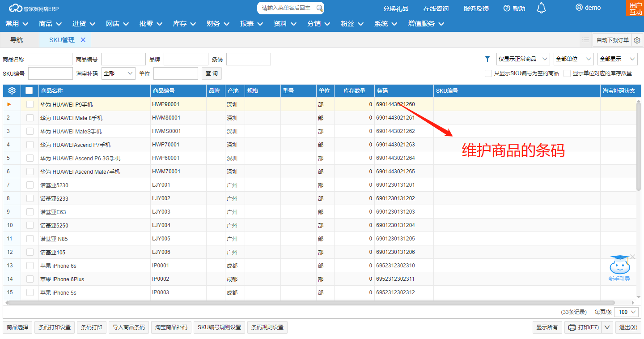
Task: Open the 财务 menu
Action: 218,24
